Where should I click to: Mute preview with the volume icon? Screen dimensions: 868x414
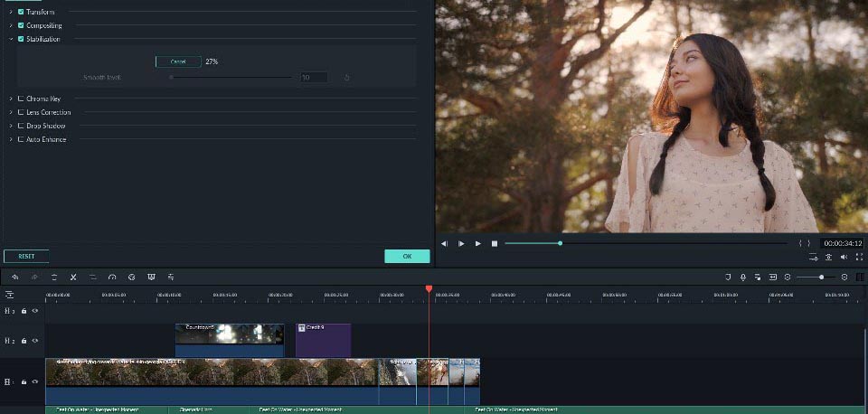(844, 257)
